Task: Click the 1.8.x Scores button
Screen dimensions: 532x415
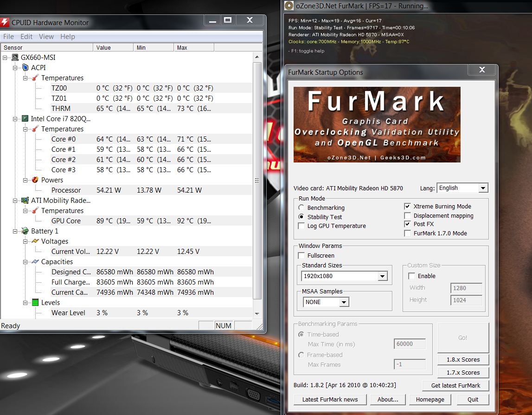Action: click(x=463, y=360)
